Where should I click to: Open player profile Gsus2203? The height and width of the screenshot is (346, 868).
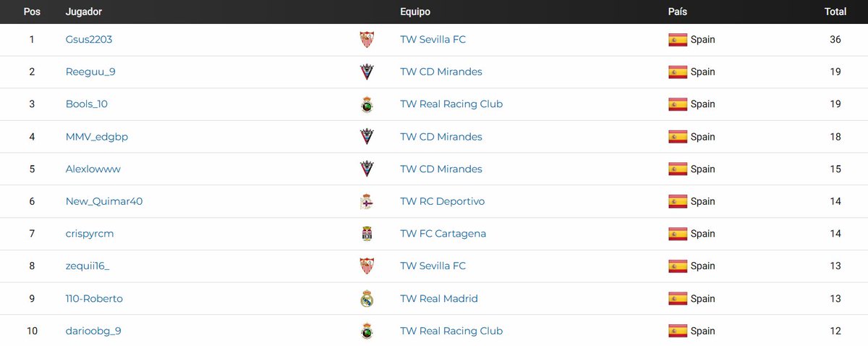(89, 40)
